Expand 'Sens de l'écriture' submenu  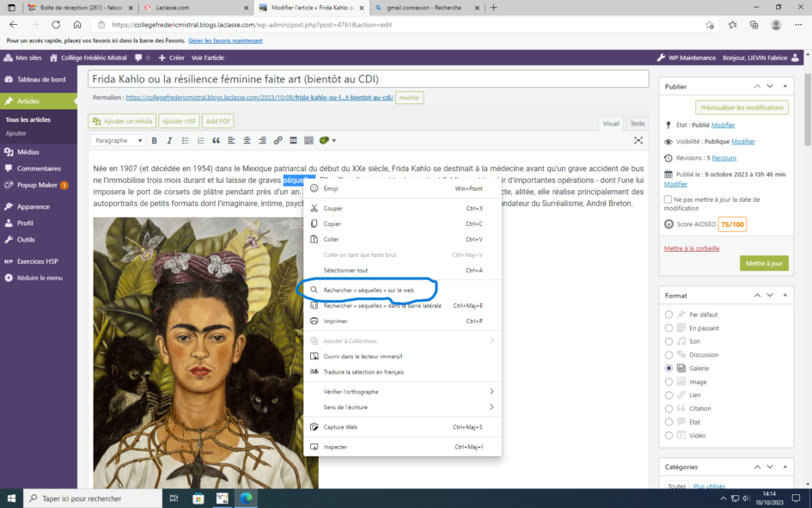[x=402, y=407]
